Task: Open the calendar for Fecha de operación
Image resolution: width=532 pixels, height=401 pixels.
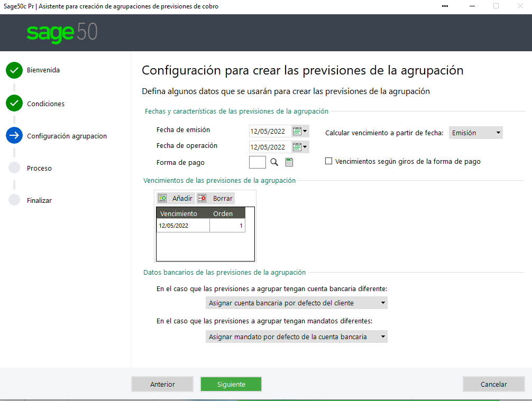Action: coord(297,147)
